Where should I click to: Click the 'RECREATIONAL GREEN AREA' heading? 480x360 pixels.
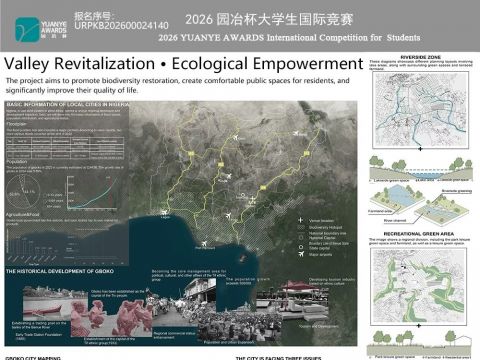419,234
